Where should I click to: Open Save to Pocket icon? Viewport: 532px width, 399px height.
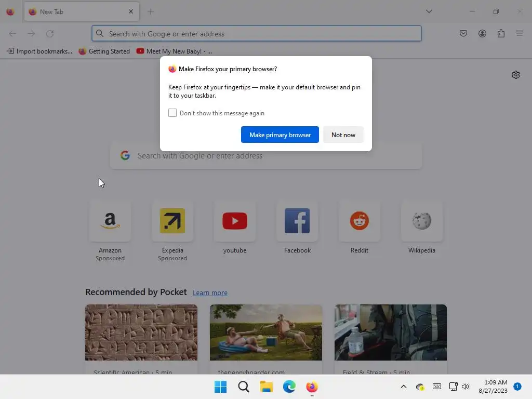coord(463,33)
